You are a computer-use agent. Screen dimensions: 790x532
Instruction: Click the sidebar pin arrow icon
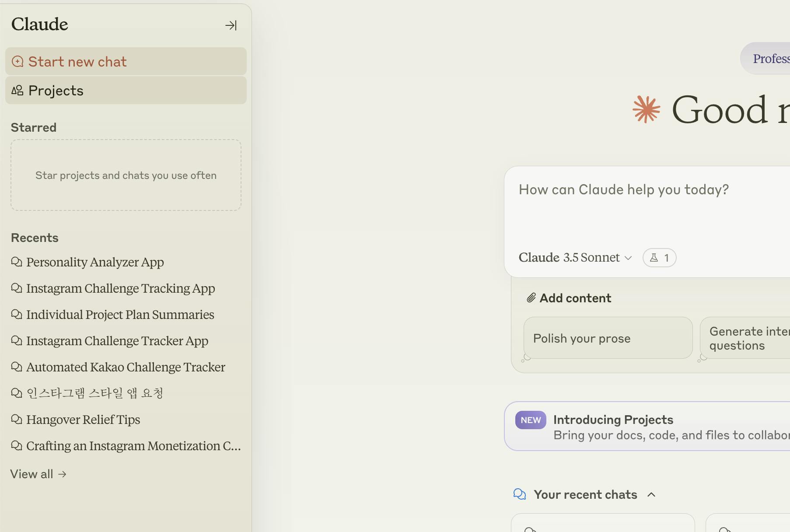pyautogui.click(x=231, y=25)
